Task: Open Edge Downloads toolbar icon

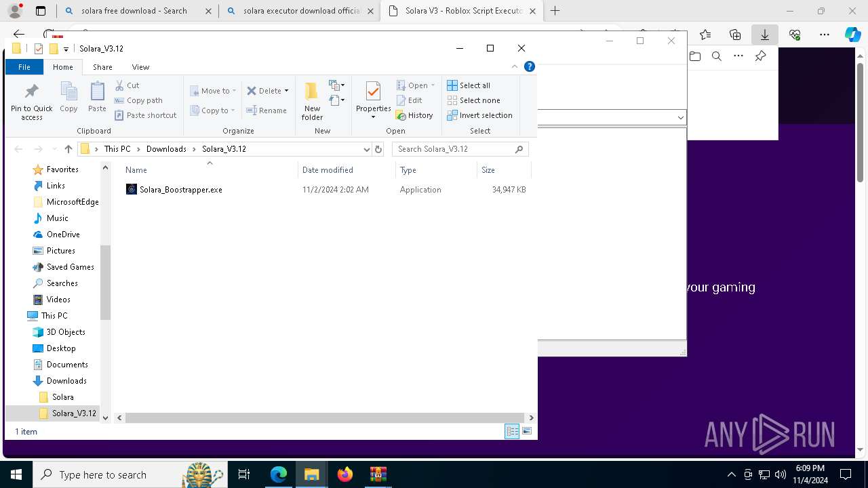Action: pyautogui.click(x=764, y=35)
